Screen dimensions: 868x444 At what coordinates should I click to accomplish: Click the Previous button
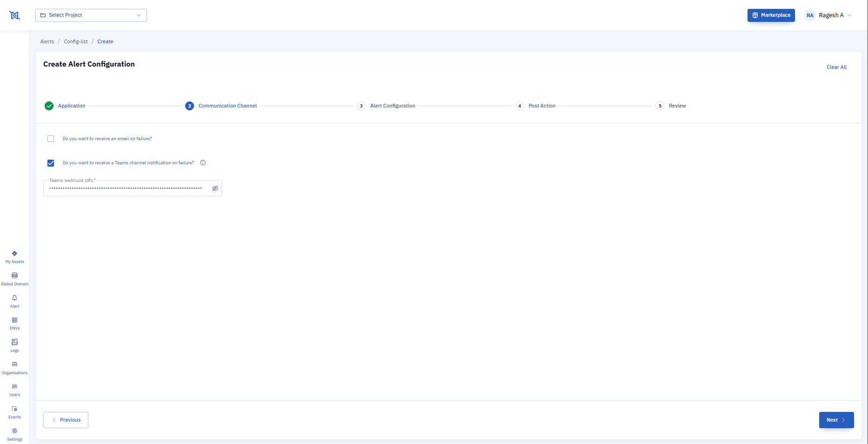66,420
